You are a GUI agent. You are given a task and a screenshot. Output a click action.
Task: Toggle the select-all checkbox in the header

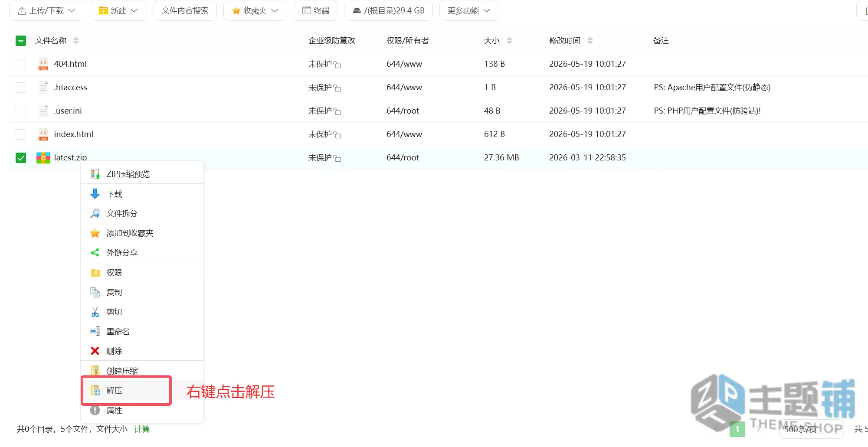(x=21, y=41)
